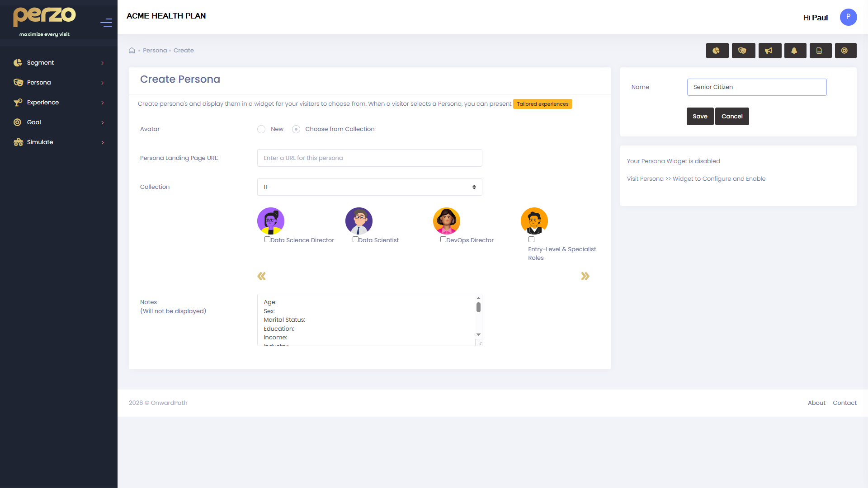Select the New avatar radio button
868x488 pixels.
tap(261, 129)
